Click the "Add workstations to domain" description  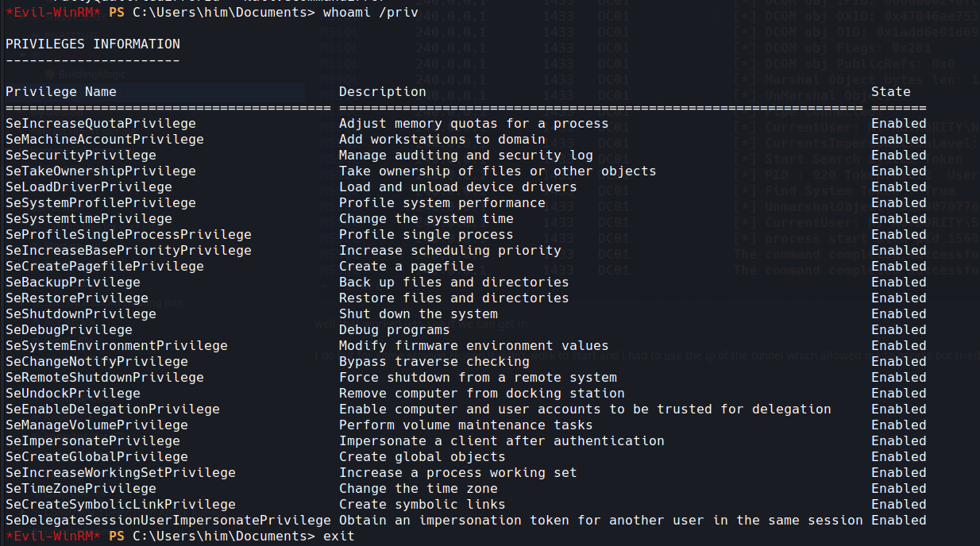(442, 139)
